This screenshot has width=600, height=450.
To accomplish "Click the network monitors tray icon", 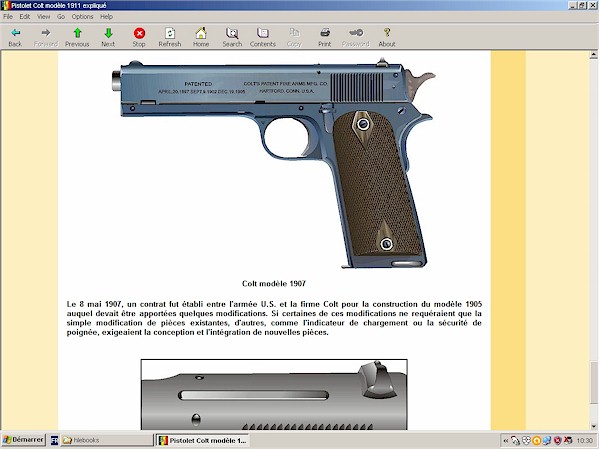I will point(547,441).
